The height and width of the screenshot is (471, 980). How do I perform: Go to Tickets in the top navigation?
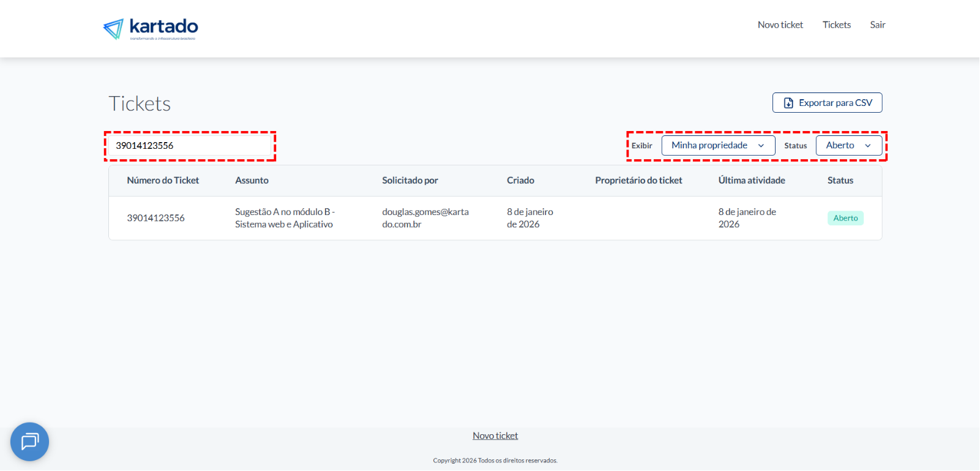836,25
